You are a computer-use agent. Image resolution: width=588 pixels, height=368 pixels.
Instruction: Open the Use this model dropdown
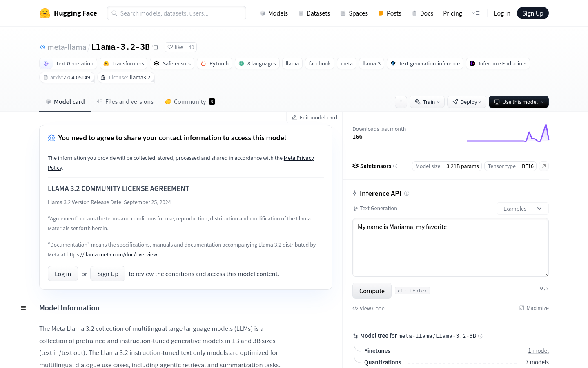(519, 102)
